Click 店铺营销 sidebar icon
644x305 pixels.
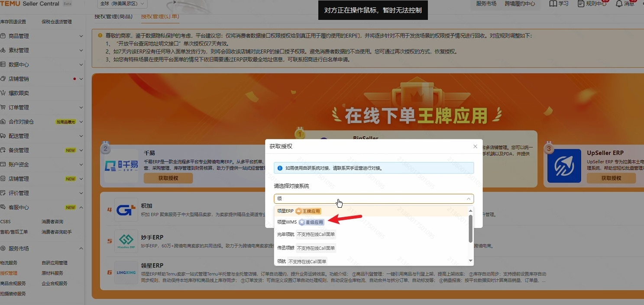[3, 79]
